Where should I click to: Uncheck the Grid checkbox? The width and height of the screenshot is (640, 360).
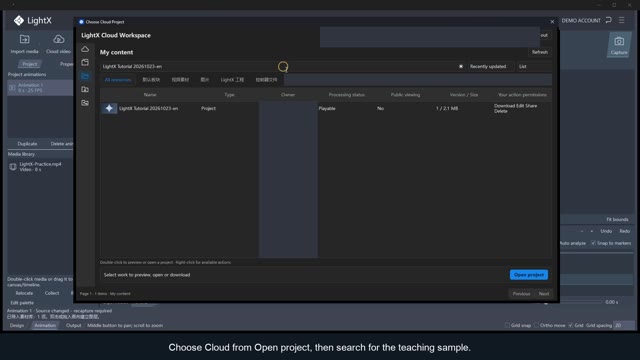tap(571, 325)
